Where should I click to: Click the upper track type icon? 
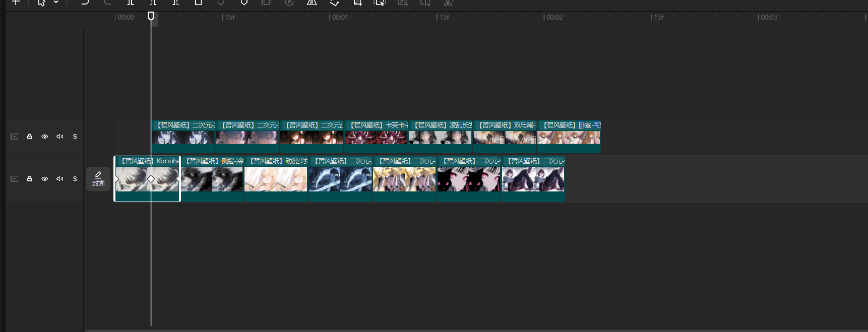[15, 137]
